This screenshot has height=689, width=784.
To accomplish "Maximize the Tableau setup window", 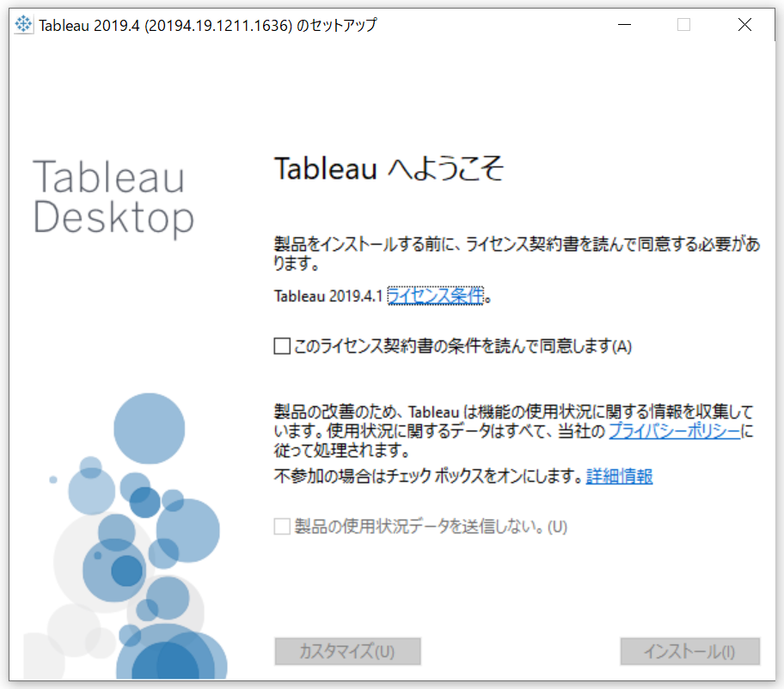I will pyautogui.click(x=684, y=24).
